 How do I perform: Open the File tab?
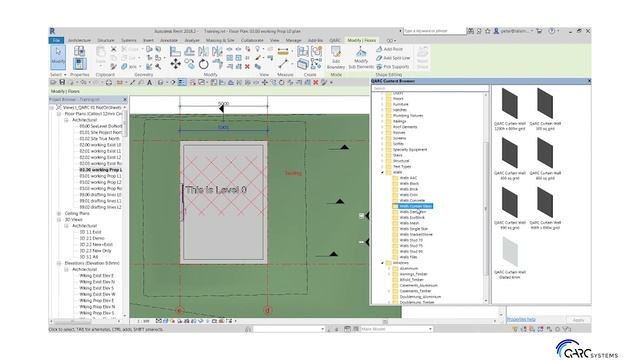[56, 40]
